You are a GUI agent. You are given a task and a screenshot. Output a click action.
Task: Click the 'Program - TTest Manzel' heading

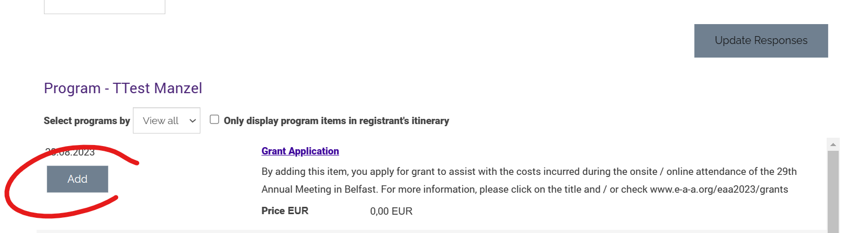pyautogui.click(x=123, y=88)
